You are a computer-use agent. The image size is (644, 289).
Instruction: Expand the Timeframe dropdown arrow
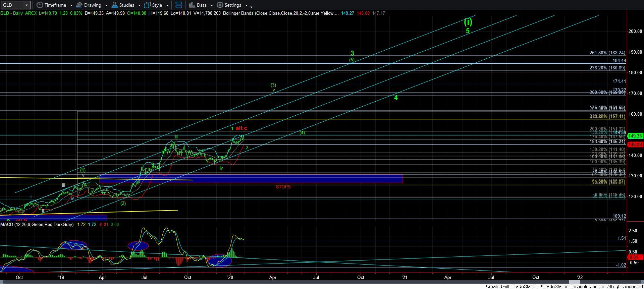point(71,5)
